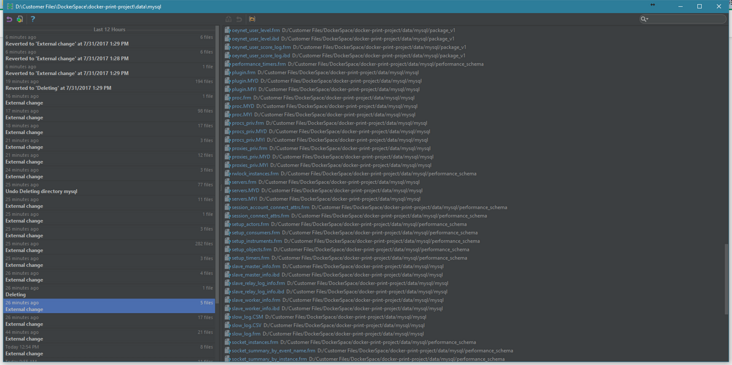
Task: Click the file icon beside performance_timers.frm
Action: pos(228,64)
